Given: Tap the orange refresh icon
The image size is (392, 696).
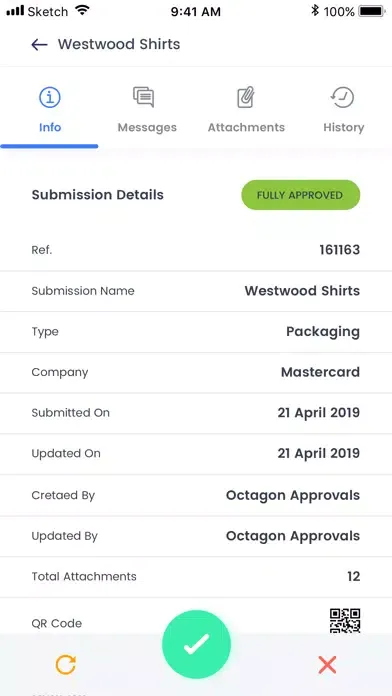Looking at the screenshot, I should 66,665.
